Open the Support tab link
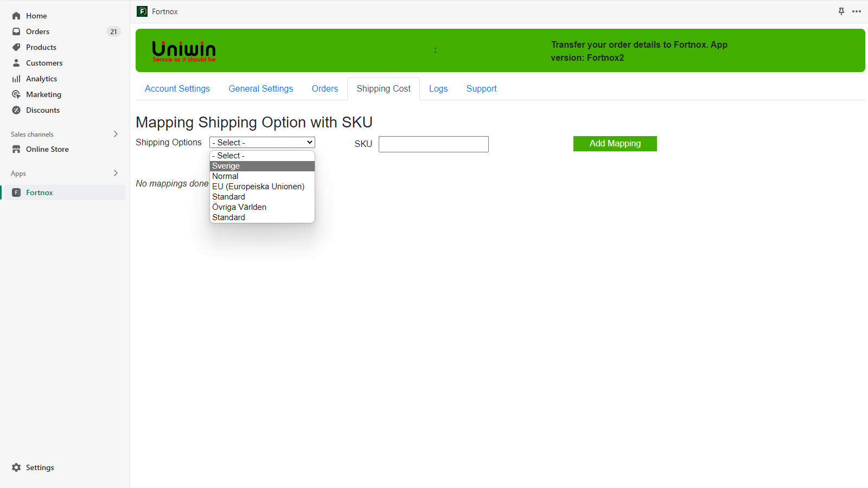The image size is (868, 488). coord(481,88)
